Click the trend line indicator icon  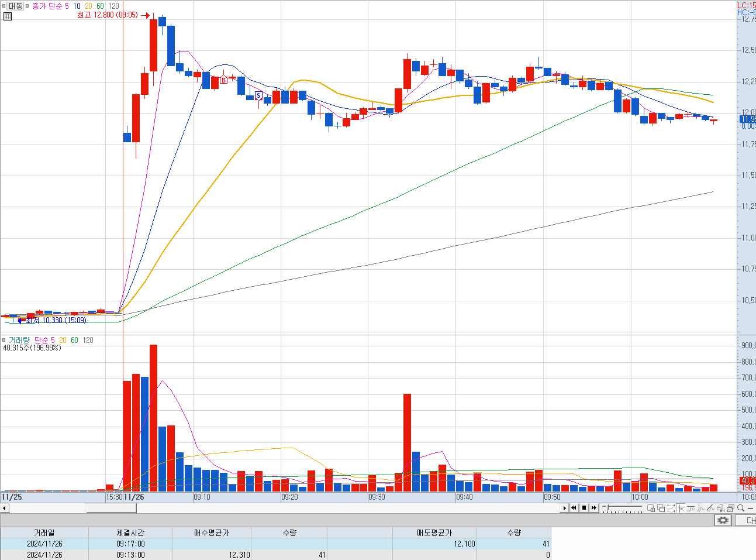coord(691,508)
